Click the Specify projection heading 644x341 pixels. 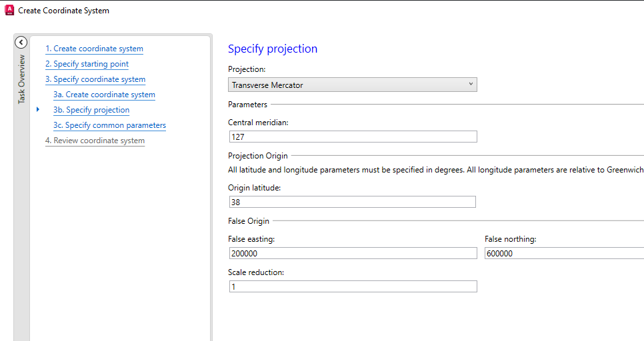click(273, 49)
